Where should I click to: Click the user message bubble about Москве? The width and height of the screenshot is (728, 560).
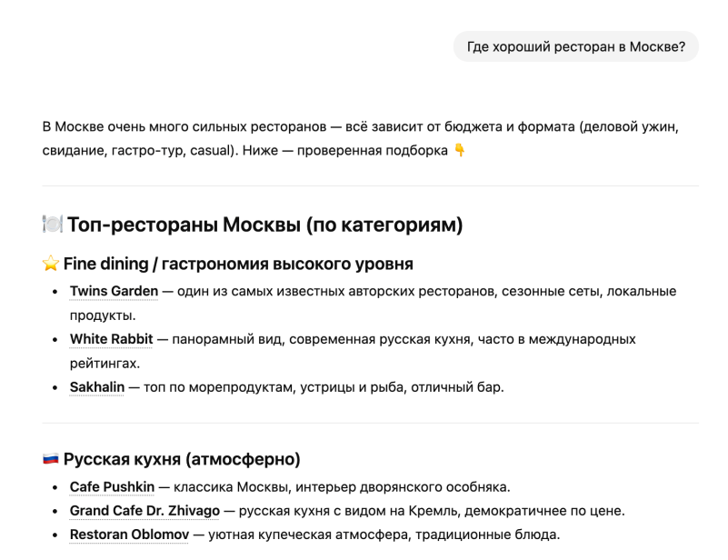click(x=576, y=46)
